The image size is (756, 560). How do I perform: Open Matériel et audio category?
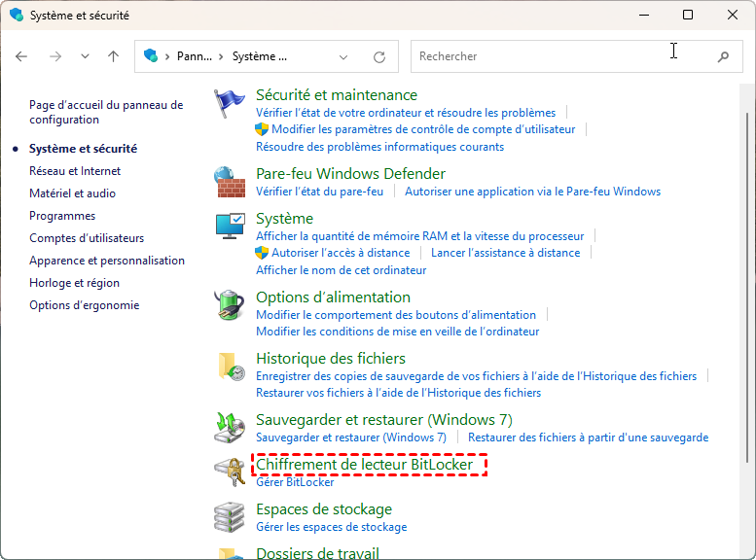pyautogui.click(x=72, y=193)
